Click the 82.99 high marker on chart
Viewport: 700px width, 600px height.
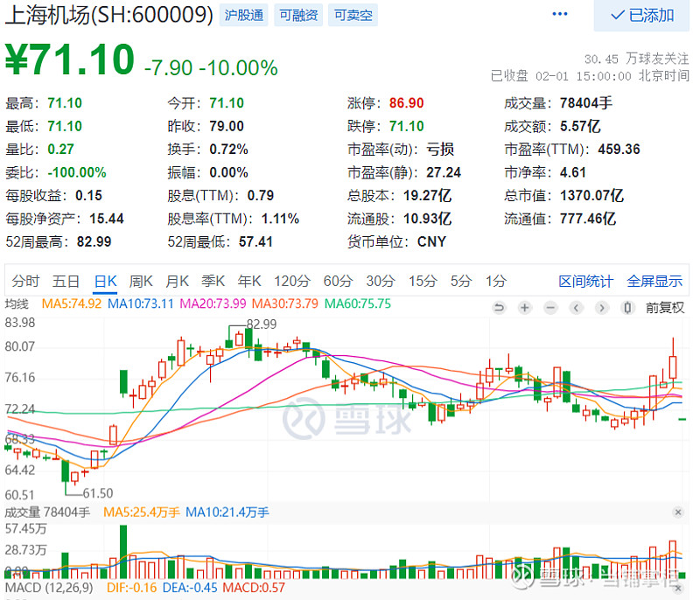tap(262, 324)
